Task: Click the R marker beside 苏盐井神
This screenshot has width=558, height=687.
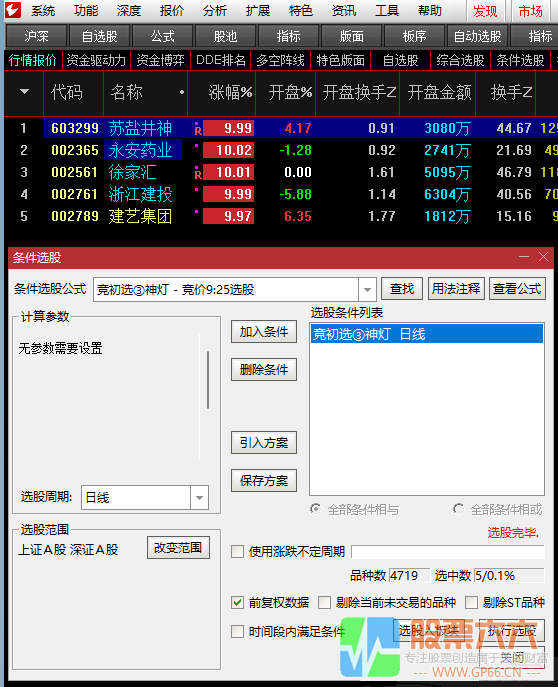Action: [x=198, y=131]
